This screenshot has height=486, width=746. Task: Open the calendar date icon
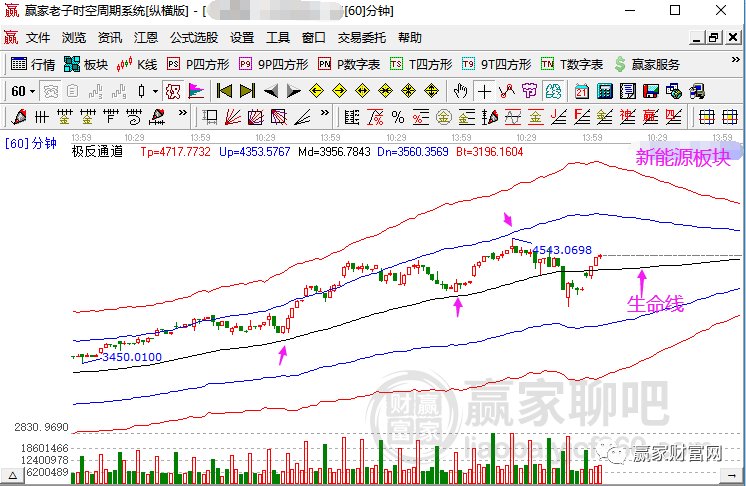click(581, 91)
